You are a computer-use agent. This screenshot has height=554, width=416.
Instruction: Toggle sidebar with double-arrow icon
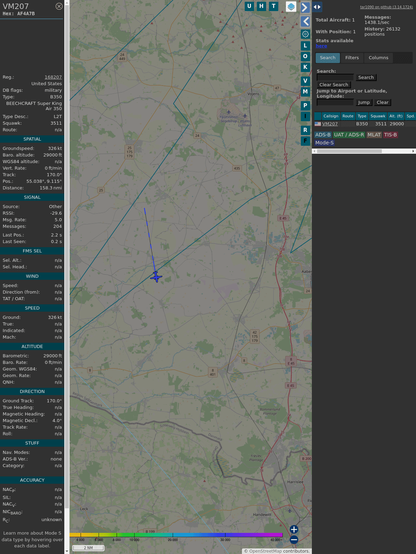[x=317, y=7]
